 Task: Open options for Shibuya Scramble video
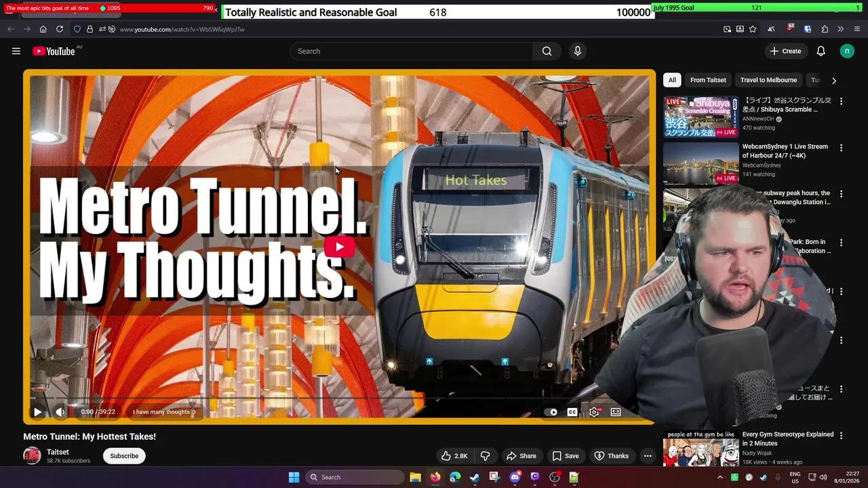[x=841, y=101]
